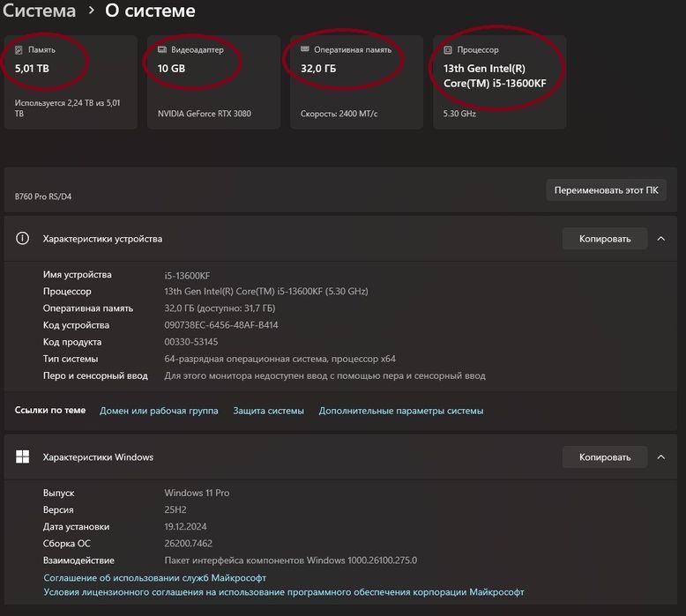Click the Ссылки по теме label
Image resolution: width=686 pixels, height=616 pixels.
pyautogui.click(x=50, y=410)
